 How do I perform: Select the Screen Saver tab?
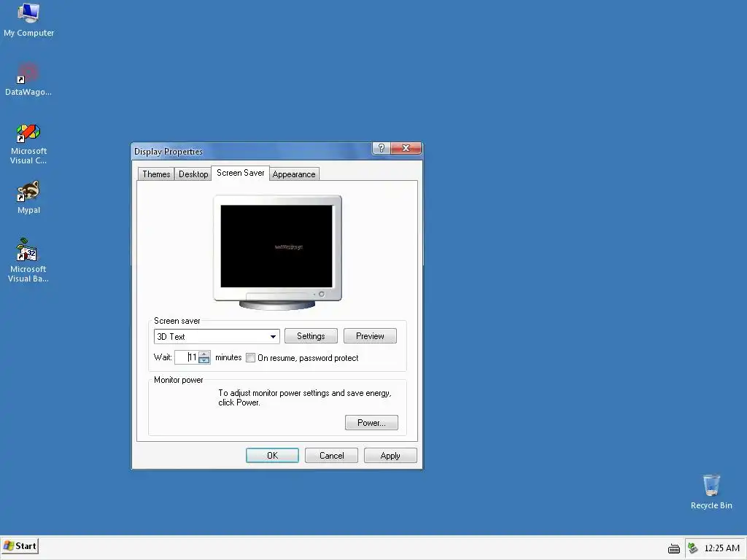(x=240, y=173)
